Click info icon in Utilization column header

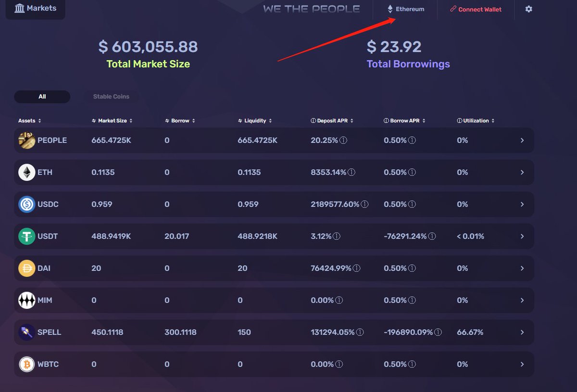pyautogui.click(x=459, y=121)
